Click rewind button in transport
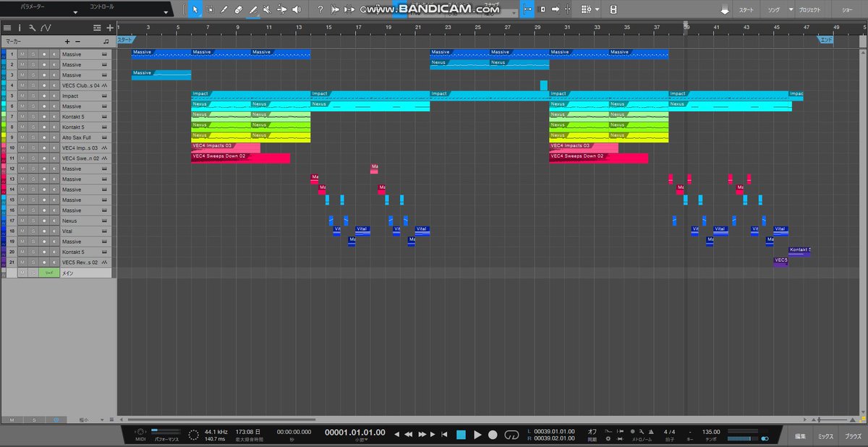This screenshot has width=868, height=447. (x=409, y=435)
